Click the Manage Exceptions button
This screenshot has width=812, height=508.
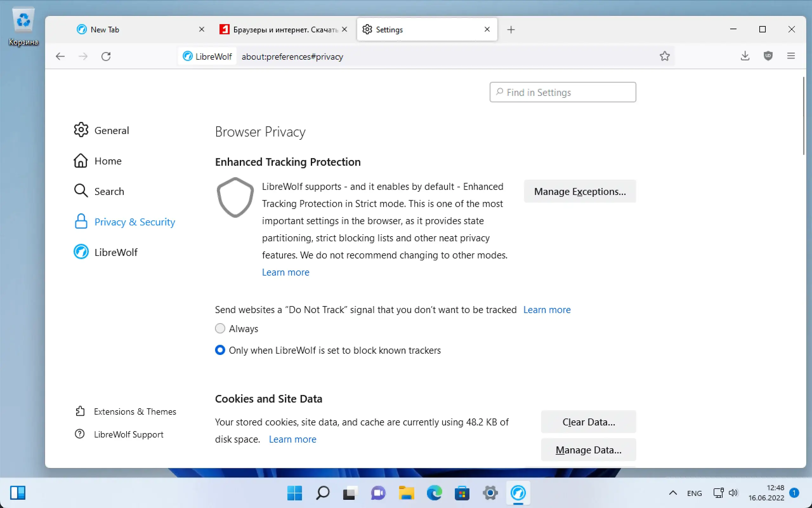(580, 191)
